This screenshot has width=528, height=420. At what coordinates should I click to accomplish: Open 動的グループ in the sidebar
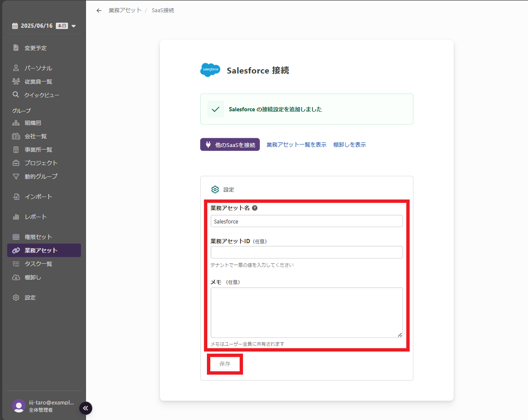(x=41, y=176)
